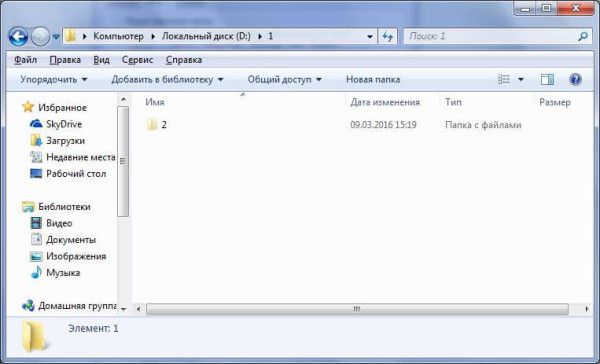Expand the arrow after Компьютер in path

pos(153,36)
